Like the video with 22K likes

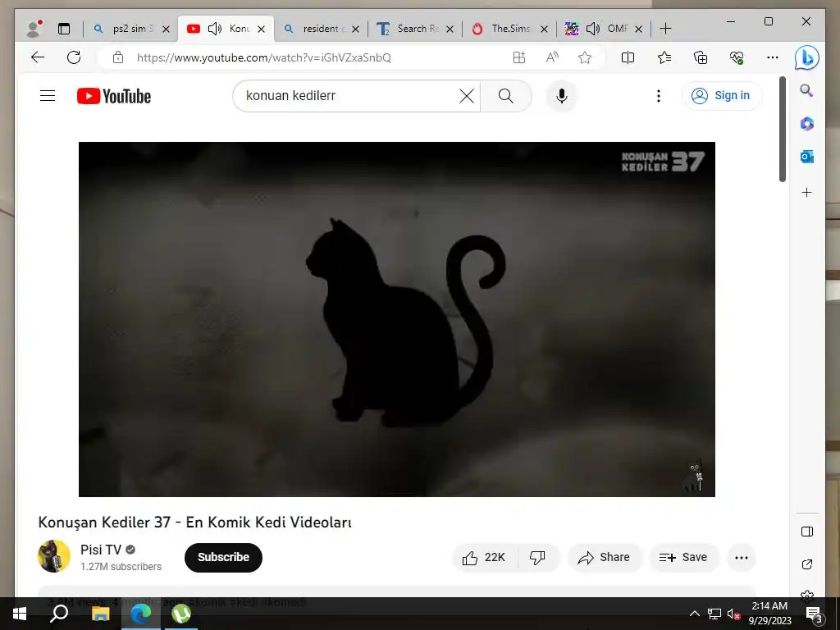pos(484,558)
